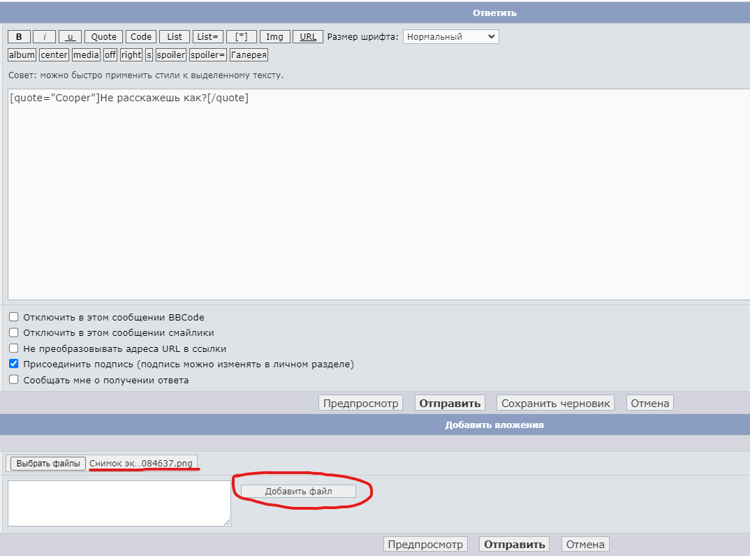Image resolution: width=750 pixels, height=560 pixels.
Task: Click the selected file name Снимок эк...084637.png
Action: tap(141, 464)
